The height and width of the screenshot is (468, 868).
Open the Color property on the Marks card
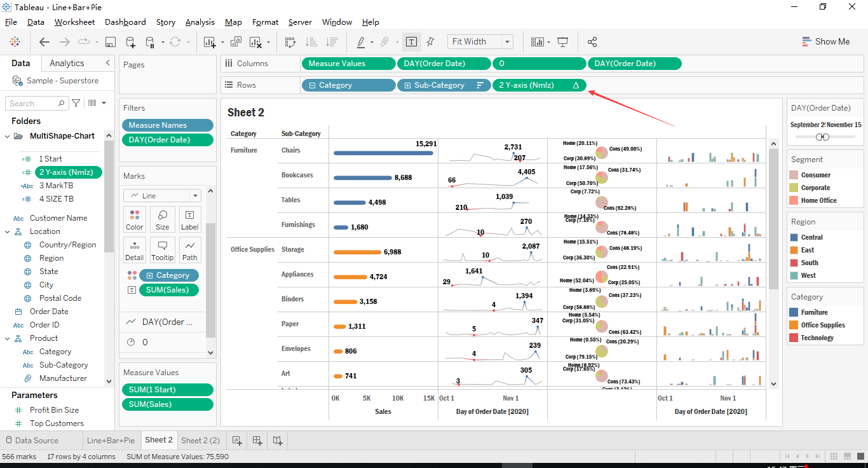(134, 219)
